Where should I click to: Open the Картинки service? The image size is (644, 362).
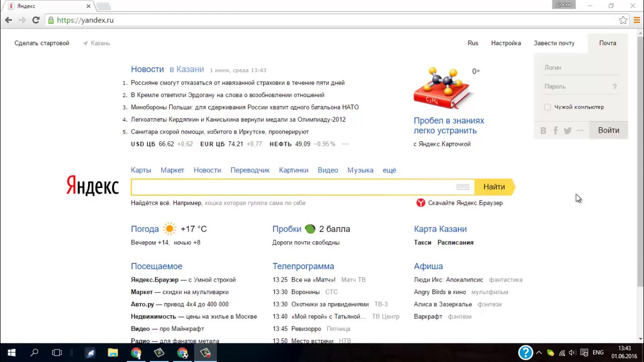[x=294, y=170]
